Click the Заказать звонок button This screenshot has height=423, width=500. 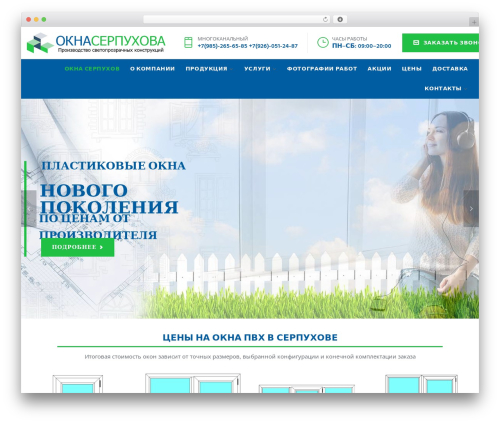click(440, 43)
